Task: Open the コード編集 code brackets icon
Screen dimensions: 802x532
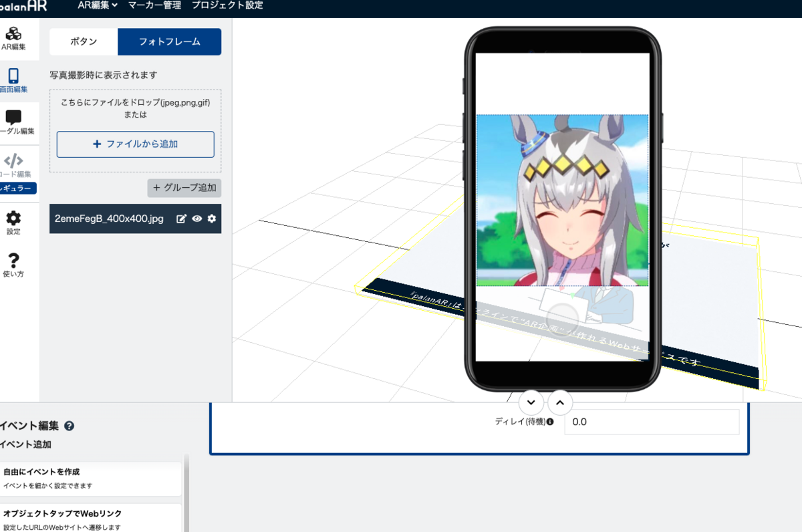Action: pos(13,160)
